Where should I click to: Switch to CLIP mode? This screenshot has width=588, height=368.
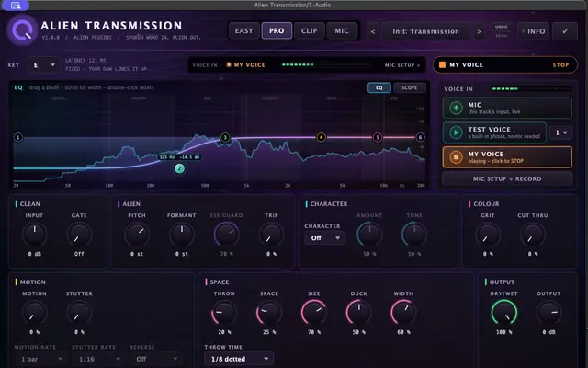[310, 30]
